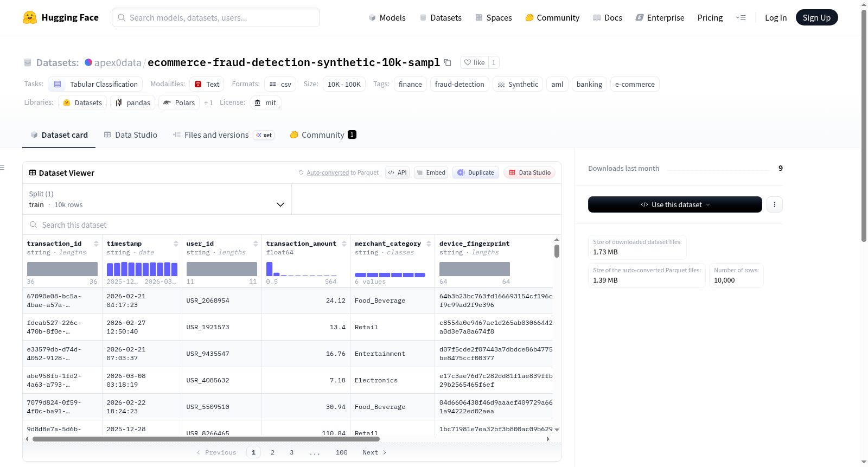
Task: Select the Tabular Classification task tag
Action: pos(95,84)
